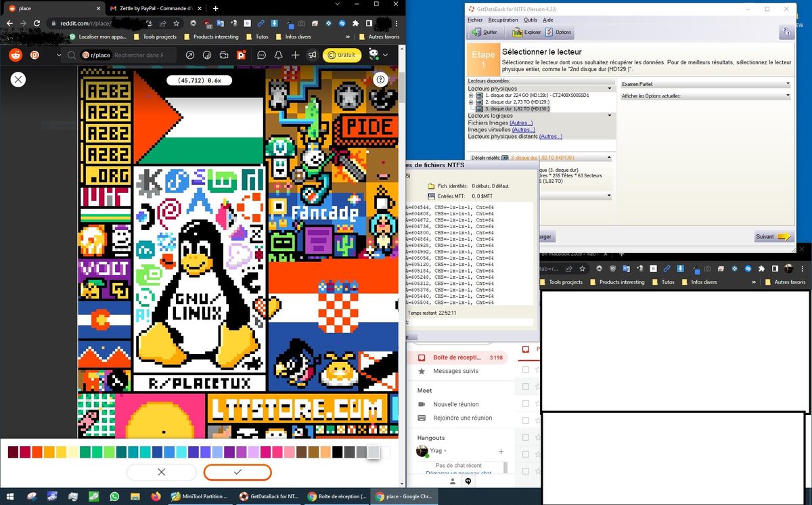Screen dimensions: 812x505
Task: Pick the orange-red color swatch
Action: point(37,452)
